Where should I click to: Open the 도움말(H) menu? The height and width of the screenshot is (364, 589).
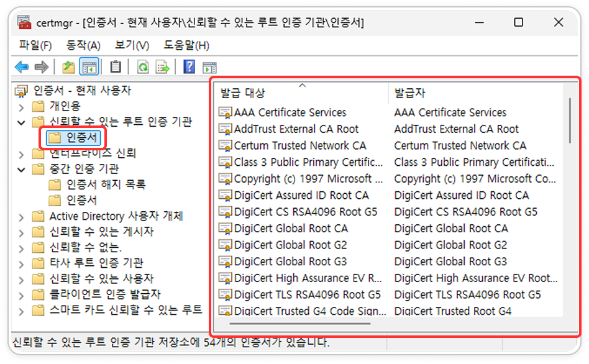click(186, 45)
